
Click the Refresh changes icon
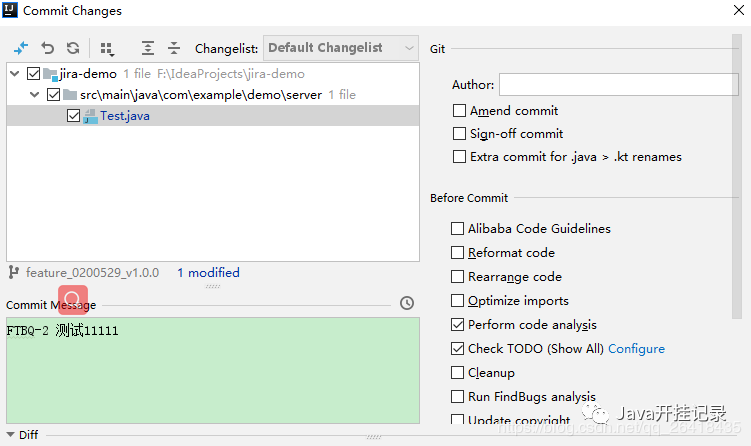[x=73, y=48]
